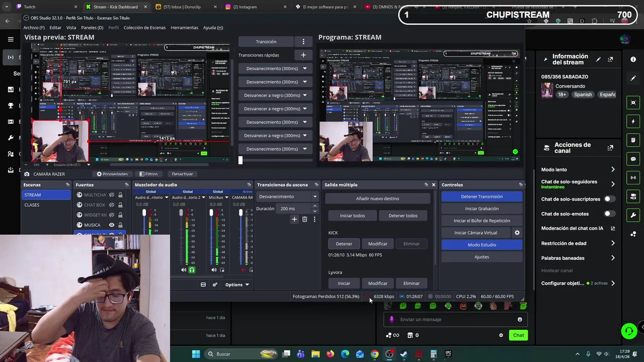The height and width of the screenshot is (362, 644).
Task: Show the hidden WIDGET KICK source
Action: (x=112, y=215)
